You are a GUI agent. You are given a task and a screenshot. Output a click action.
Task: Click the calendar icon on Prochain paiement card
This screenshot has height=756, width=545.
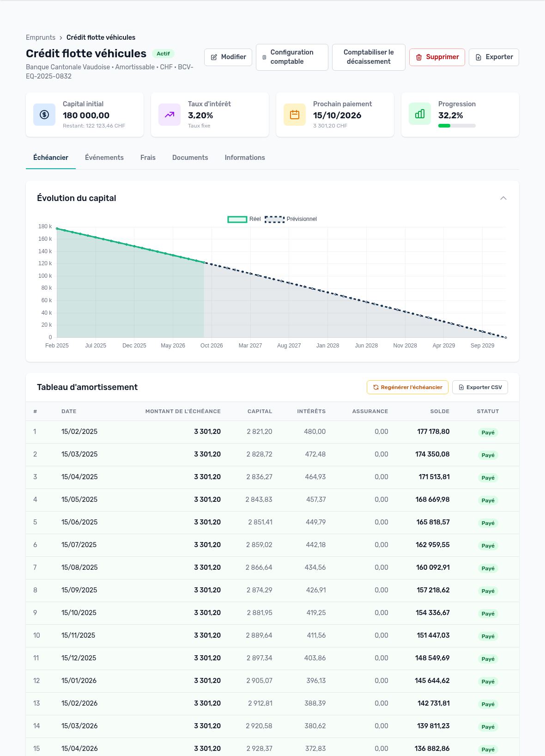pos(295,115)
